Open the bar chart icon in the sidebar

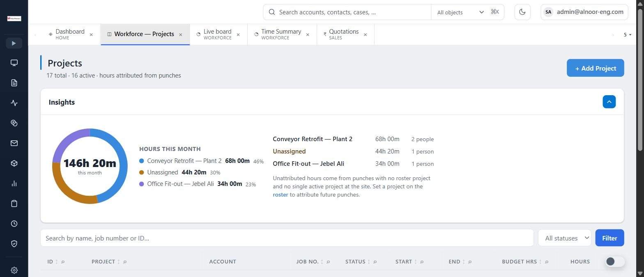point(14,183)
